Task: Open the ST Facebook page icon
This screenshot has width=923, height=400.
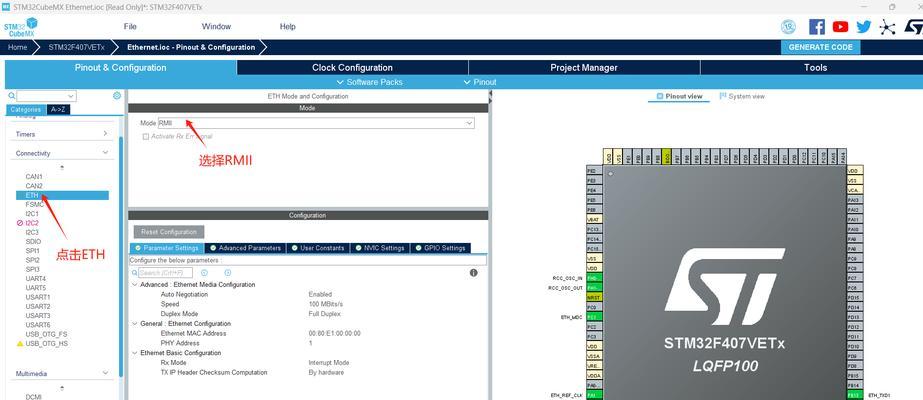Action: [816, 26]
